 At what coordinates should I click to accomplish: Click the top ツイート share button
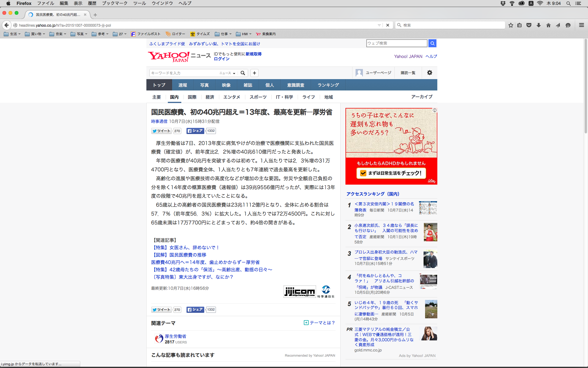pyautogui.click(x=161, y=131)
